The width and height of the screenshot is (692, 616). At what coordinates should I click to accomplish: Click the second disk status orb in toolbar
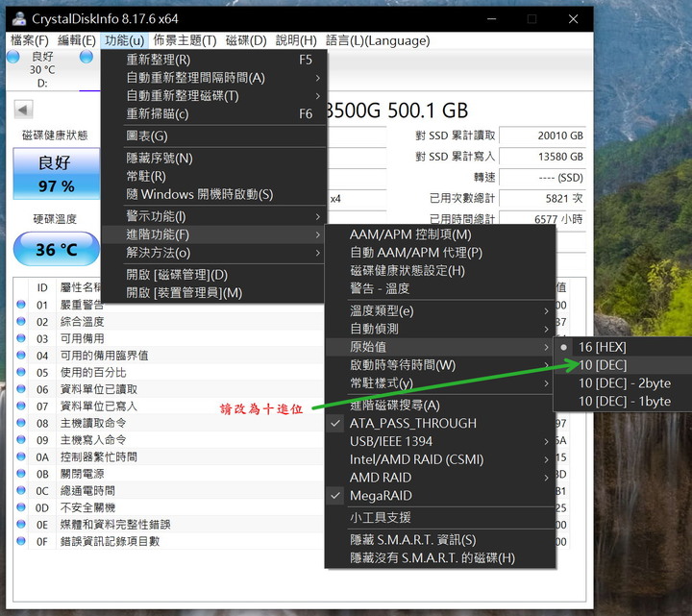(86, 57)
